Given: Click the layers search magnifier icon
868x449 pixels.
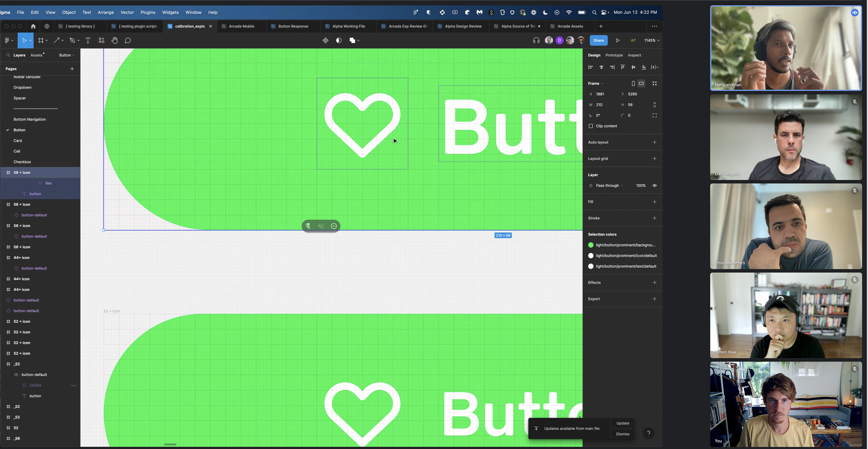Looking at the screenshot, I should pyautogui.click(x=8, y=55).
